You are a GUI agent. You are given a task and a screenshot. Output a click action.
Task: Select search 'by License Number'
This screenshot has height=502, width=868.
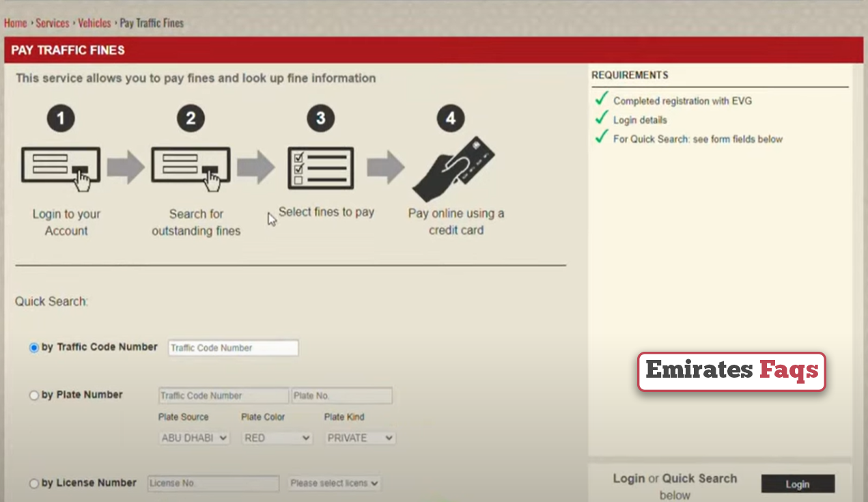pyautogui.click(x=33, y=483)
